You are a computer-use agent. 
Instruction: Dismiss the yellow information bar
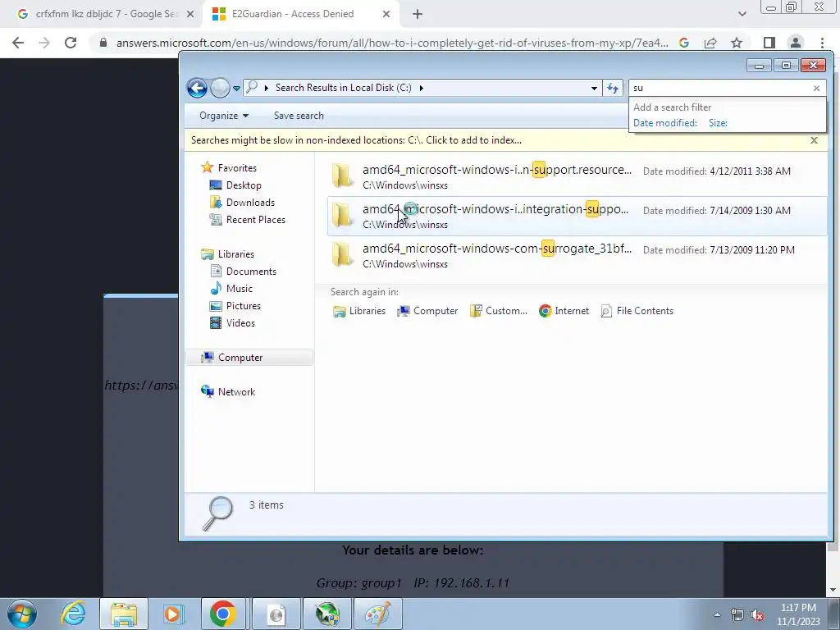coord(814,140)
